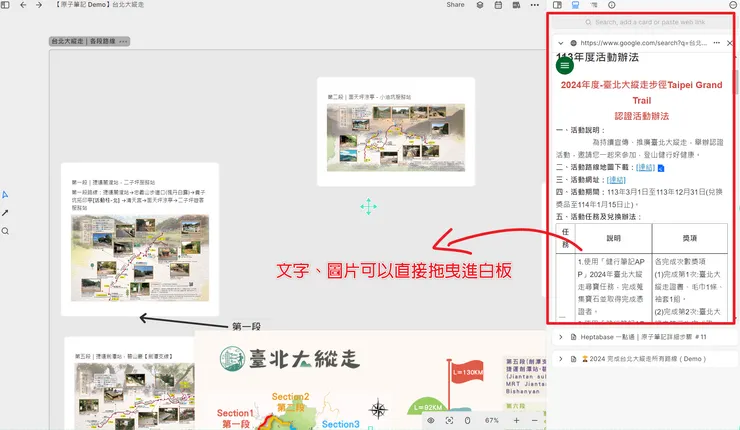Choose the select pointer tool on left
This screenshot has width=740, height=430.
5,194
